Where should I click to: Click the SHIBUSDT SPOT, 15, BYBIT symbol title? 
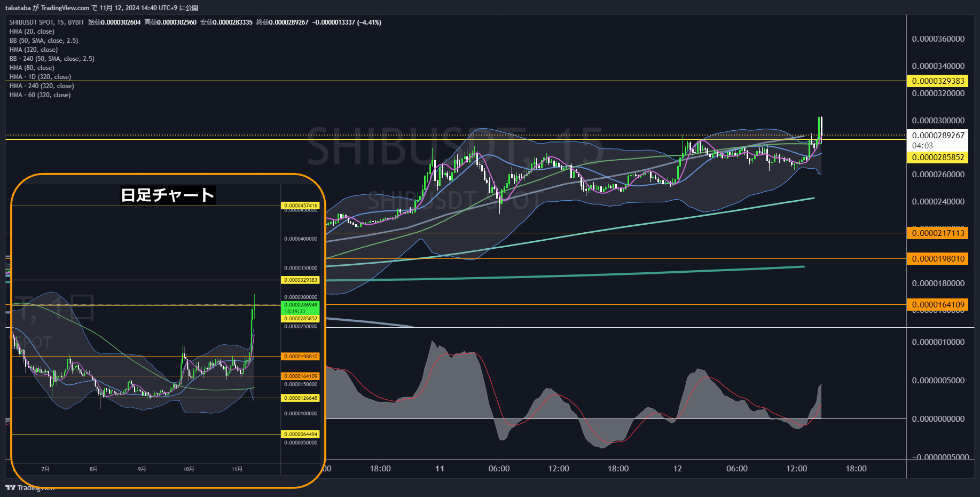click(x=47, y=22)
